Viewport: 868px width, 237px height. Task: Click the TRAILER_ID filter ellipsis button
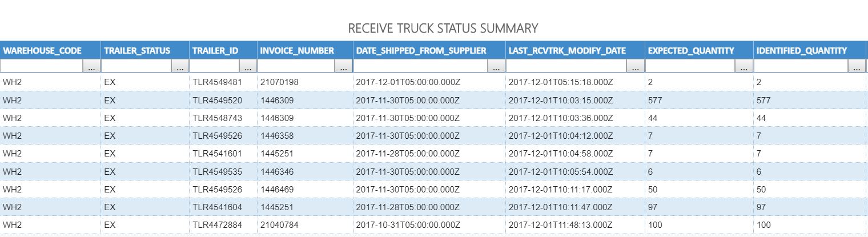[x=248, y=67]
